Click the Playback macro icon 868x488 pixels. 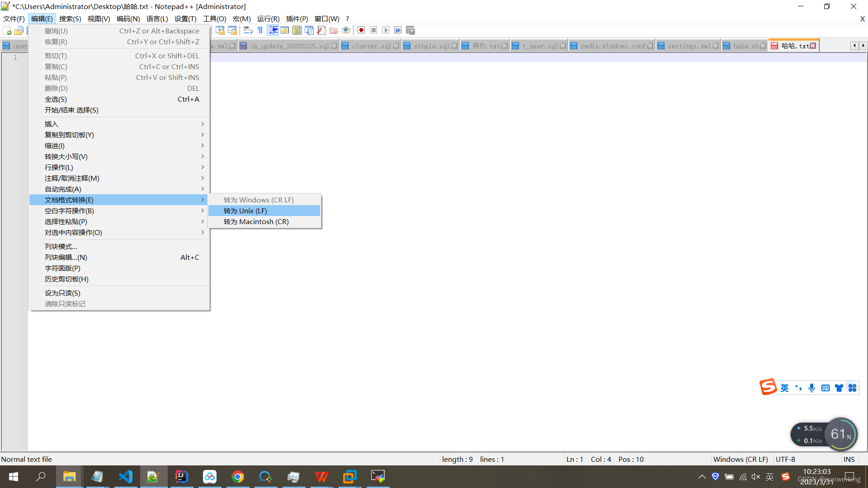tap(386, 30)
